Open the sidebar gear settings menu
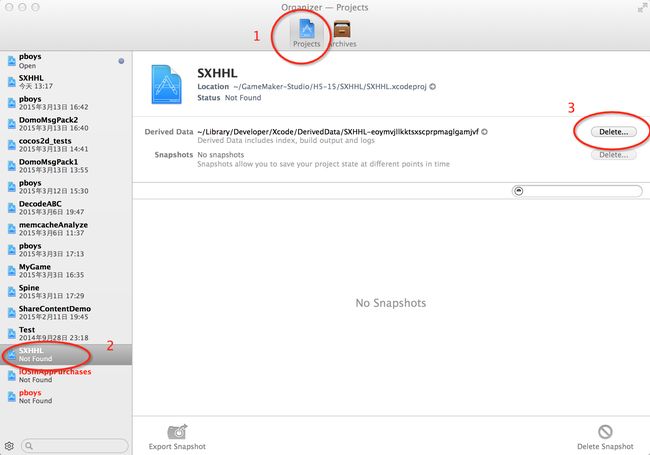The height and width of the screenshot is (455, 650). [9, 446]
